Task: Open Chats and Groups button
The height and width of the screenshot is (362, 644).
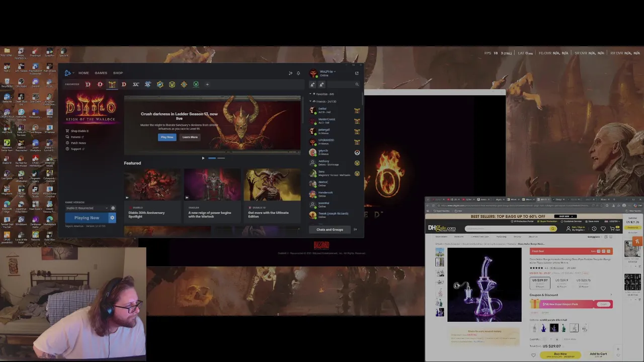Action: click(x=330, y=230)
